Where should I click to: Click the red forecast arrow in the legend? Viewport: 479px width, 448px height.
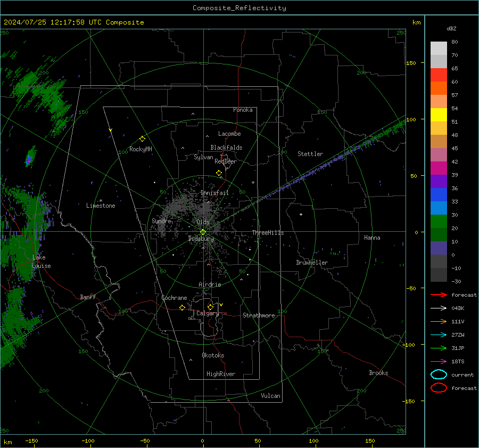pos(439,295)
